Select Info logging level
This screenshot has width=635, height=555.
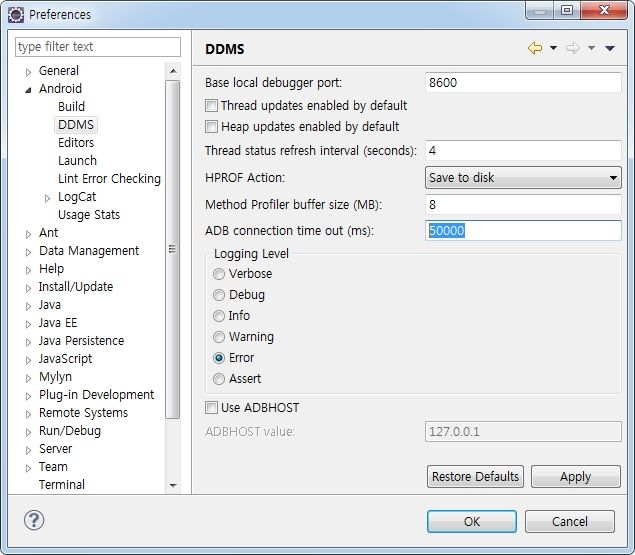[x=219, y=316]
